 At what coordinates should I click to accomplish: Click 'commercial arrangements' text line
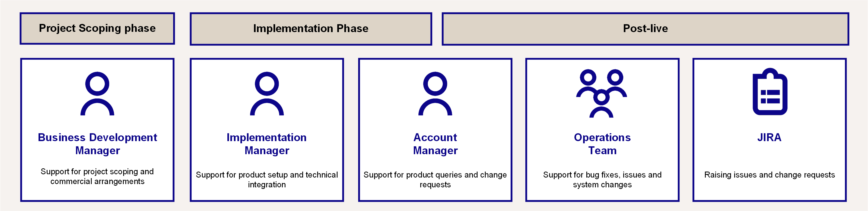pyautogui.click(x=97, y=182)
